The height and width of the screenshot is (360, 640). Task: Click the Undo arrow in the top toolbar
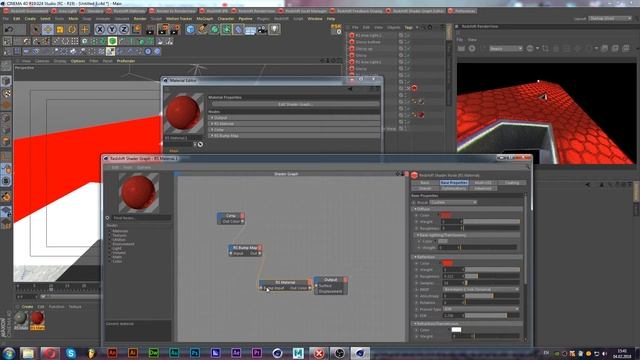pyautogui.click(x=9, y=29)
